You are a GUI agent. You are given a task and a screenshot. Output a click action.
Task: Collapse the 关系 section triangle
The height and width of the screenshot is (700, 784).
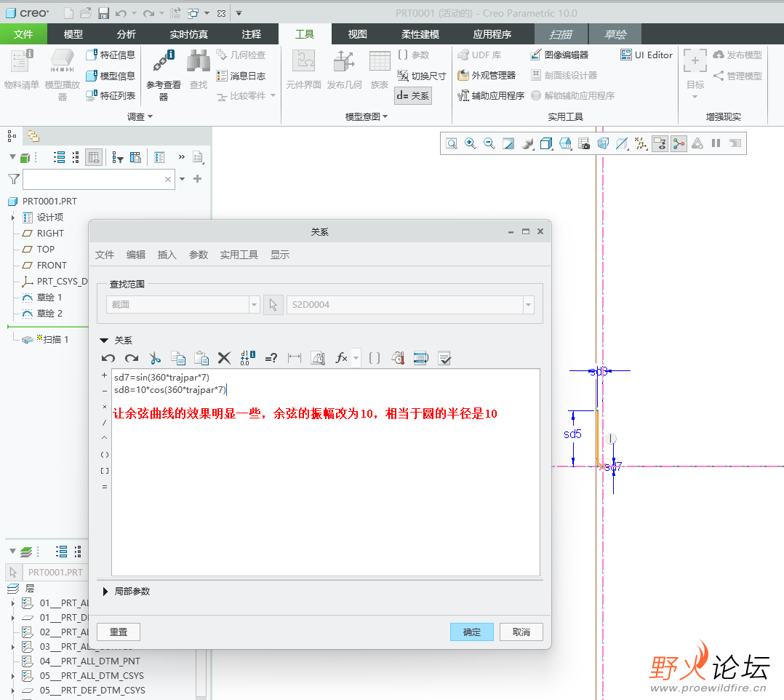coord(104,341)
